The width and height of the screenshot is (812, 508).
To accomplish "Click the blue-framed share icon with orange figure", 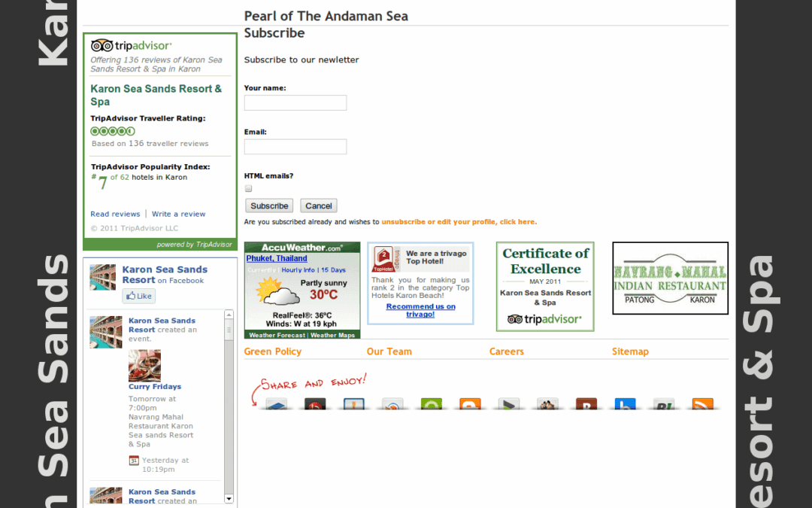I will click(x=353, y=404).
